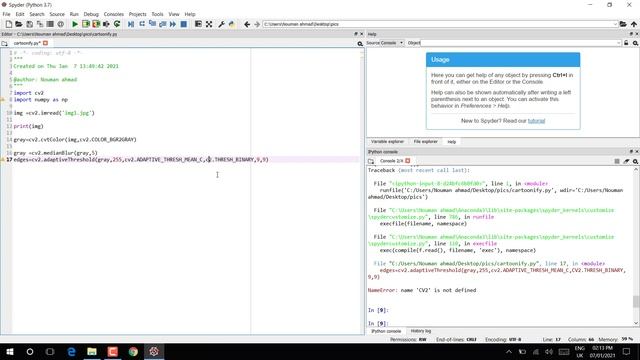This screenshot has height=360, width=640.
Task: Click the Object input field in Help
Action: tap(521, 43)
